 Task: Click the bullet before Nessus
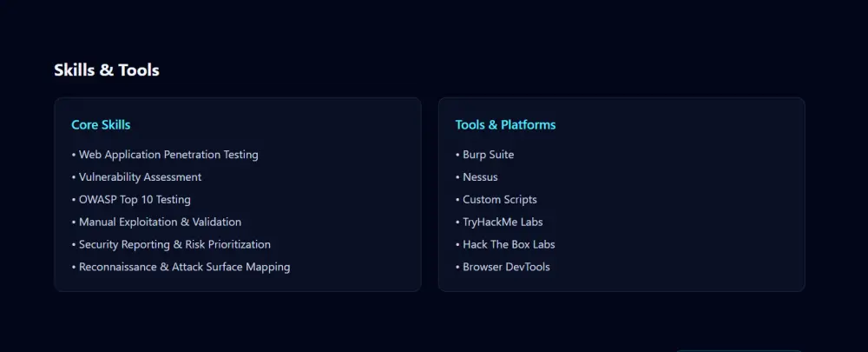tap(457, 178)
